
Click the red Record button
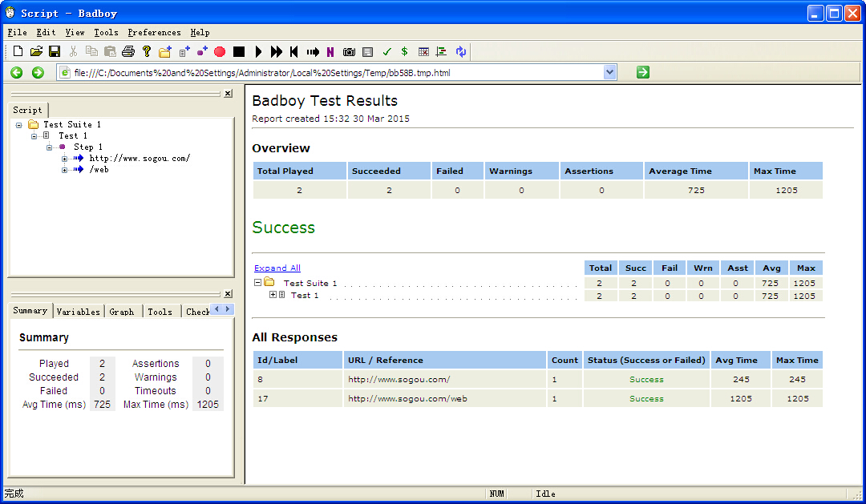220,52
